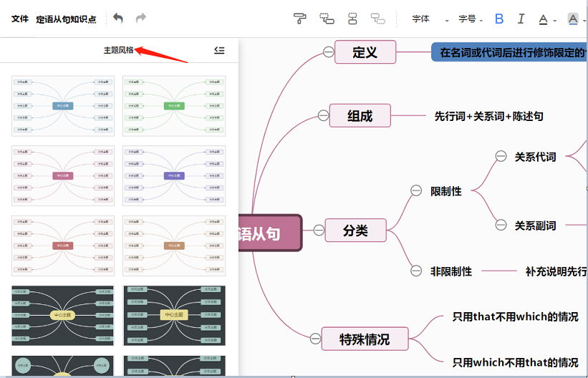Screen dimensions: 588x378
Task: Collapse the 分类 branch
Action: [319, 230]
